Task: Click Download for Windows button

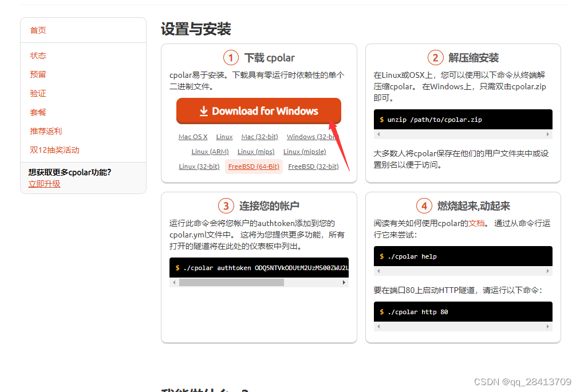Action: pyautogui.click(x=259, y=111)
